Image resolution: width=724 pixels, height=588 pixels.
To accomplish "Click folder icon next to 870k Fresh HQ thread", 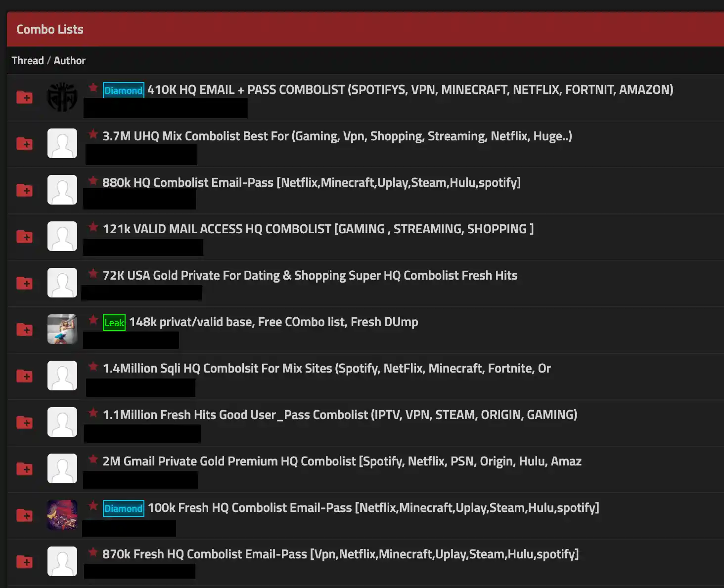I will [24, 562].
